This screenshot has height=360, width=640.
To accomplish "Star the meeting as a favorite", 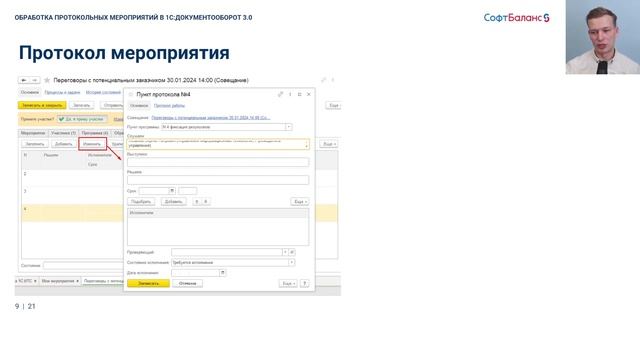I will coord(47,80).
